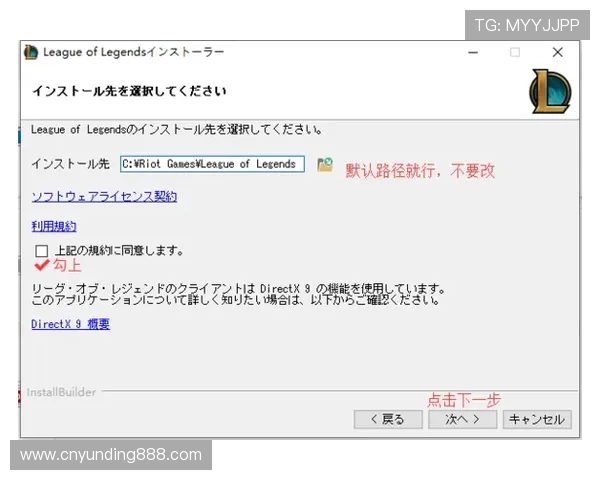Image resolution: width=600 pixels, height=480 pixels.
Task: Open the DirectX 9 概要 link
Action: click(70, 324)
